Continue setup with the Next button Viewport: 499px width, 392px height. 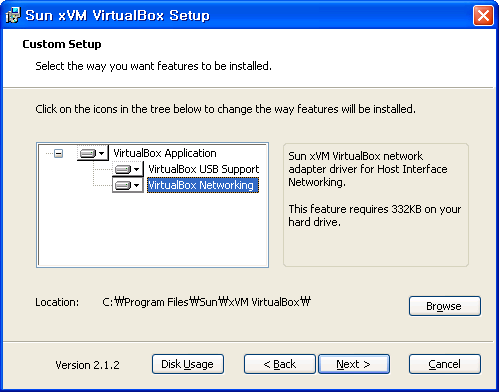(x=354, y=364)
